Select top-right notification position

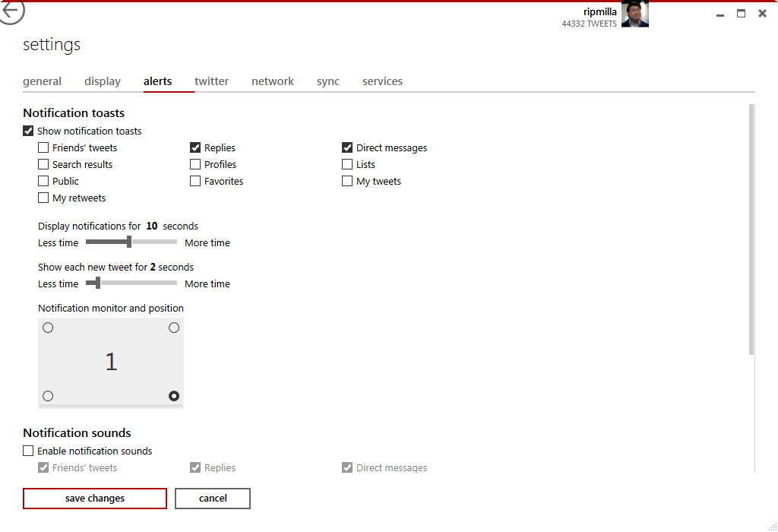click(x=174, y=328)
